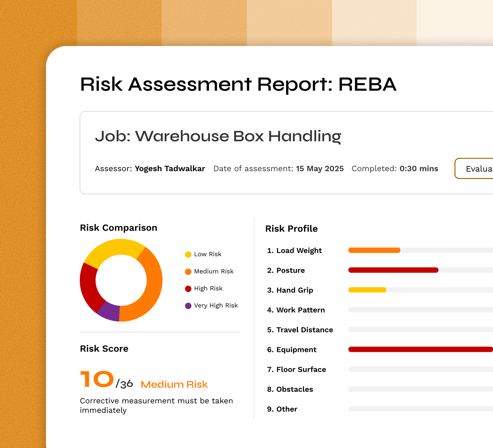This screenshot has height=448, width=493.
Task: Click the orange segment of the donut chart
Action: 152,284
